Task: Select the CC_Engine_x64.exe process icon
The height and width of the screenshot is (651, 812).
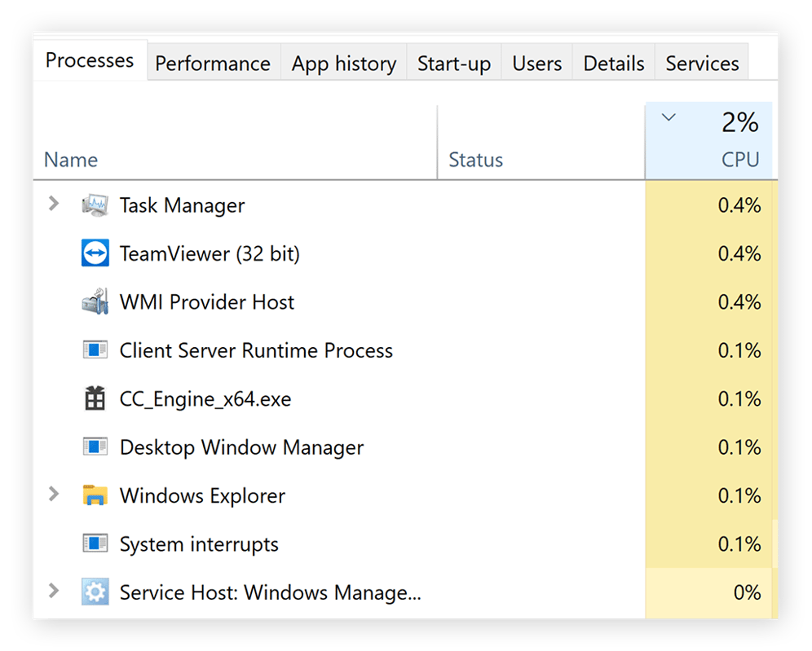Action: tap(95, 398)
